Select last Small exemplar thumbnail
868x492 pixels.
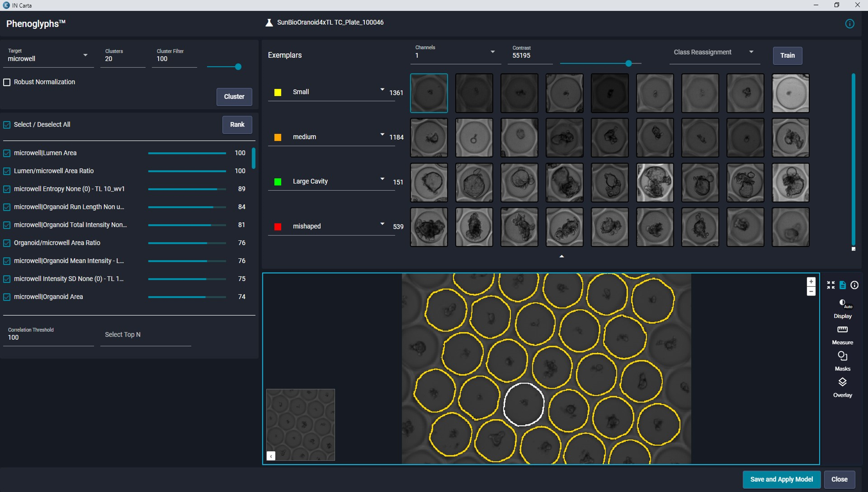(790, 93)
